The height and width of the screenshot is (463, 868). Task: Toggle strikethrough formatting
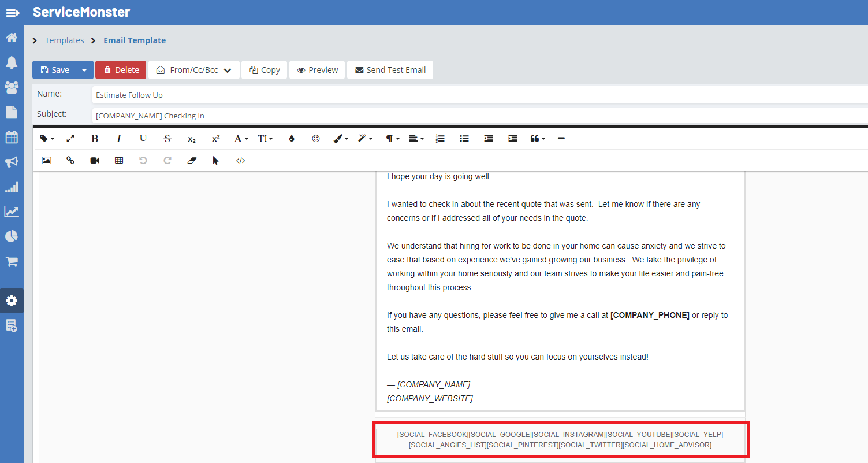click(167, 139)
